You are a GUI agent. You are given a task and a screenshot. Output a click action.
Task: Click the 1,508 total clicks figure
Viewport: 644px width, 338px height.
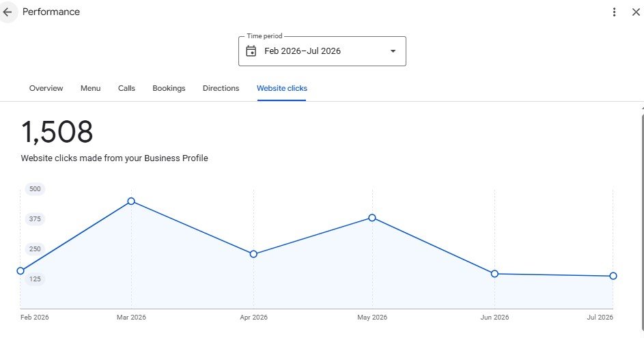click(57, 132)
